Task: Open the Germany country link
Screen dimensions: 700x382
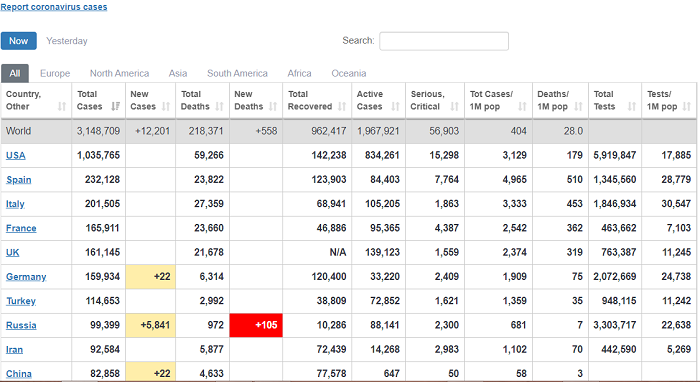Action: [x=26, y=277]
